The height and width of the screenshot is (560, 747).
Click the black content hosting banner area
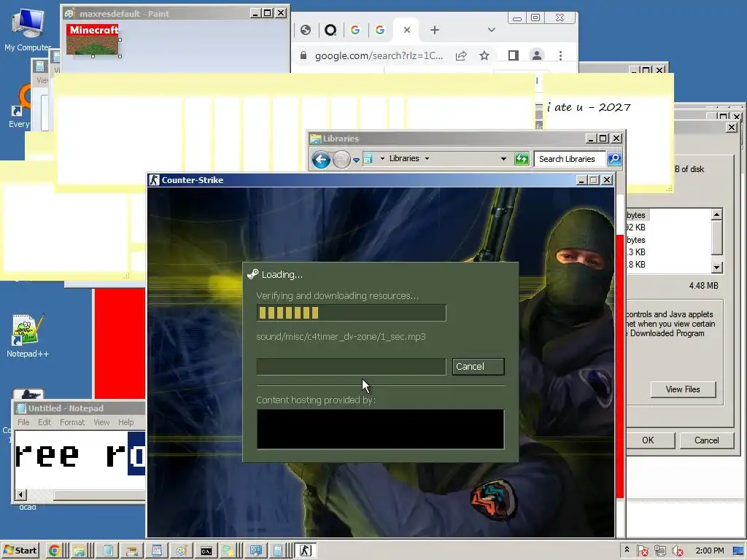[x=380, y=429]
